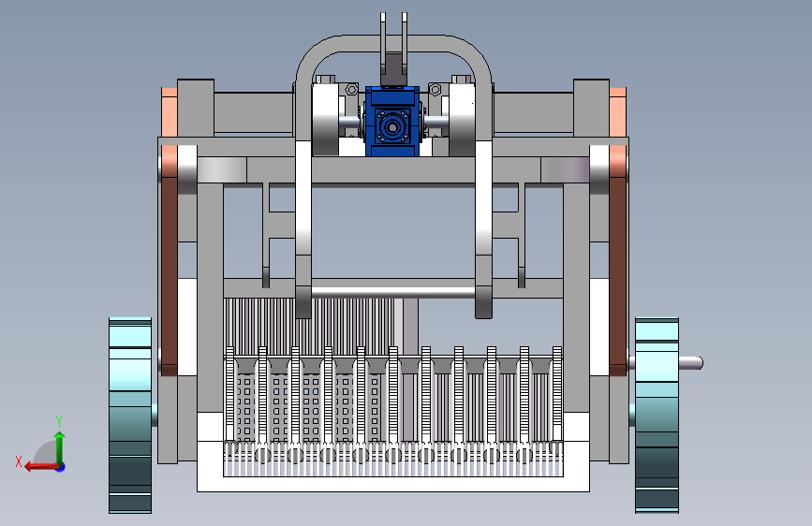Image resolution: width=812 pixels, height=526 pixels.
Task: Select the white pulley disc left of gearbox
Action: pos(325,120)
